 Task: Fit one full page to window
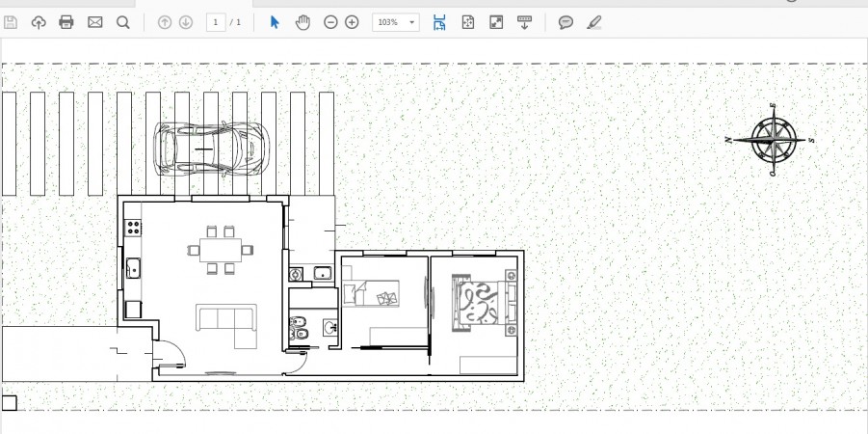click(x=468, y=22)
